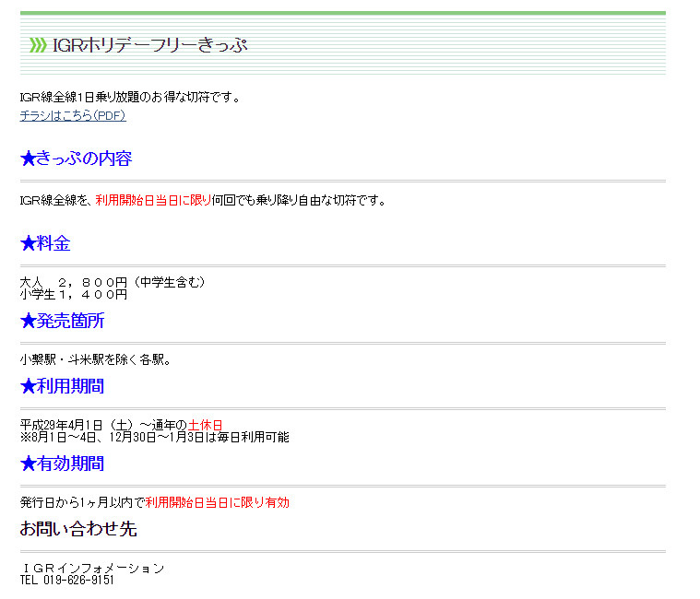Click the phone number TEL 019-626-9151
Screen dimensions: 700x599
(x=67, y=580)
